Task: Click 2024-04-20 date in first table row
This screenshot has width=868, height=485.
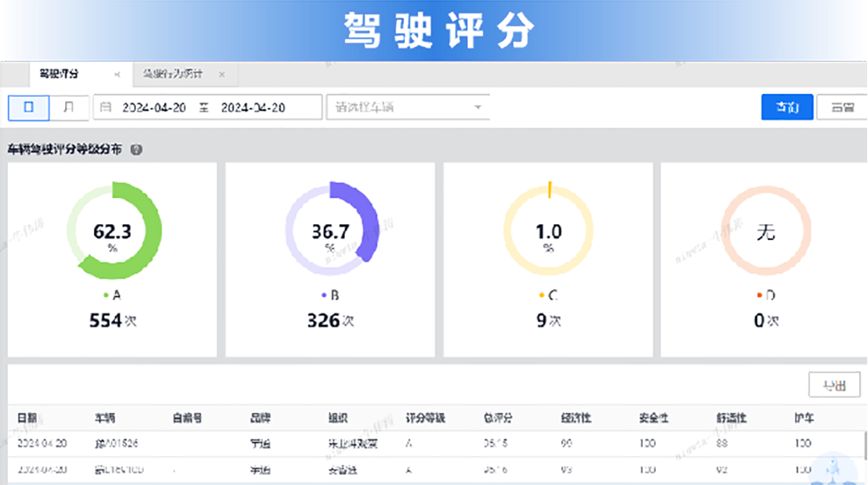Action: click(x=42, y=443)
